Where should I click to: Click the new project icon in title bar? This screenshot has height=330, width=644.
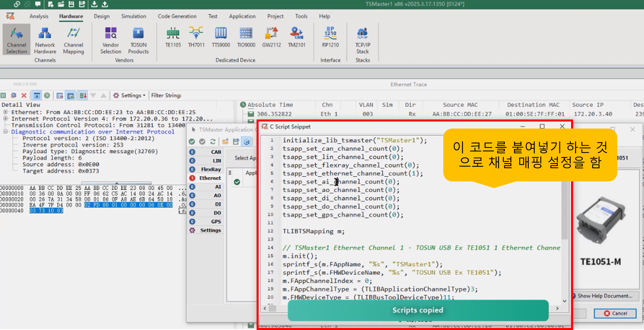(x=51, y=4)
